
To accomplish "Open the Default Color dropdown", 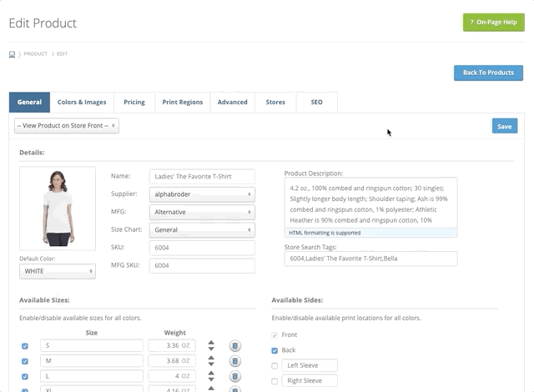I will (58, 271).
